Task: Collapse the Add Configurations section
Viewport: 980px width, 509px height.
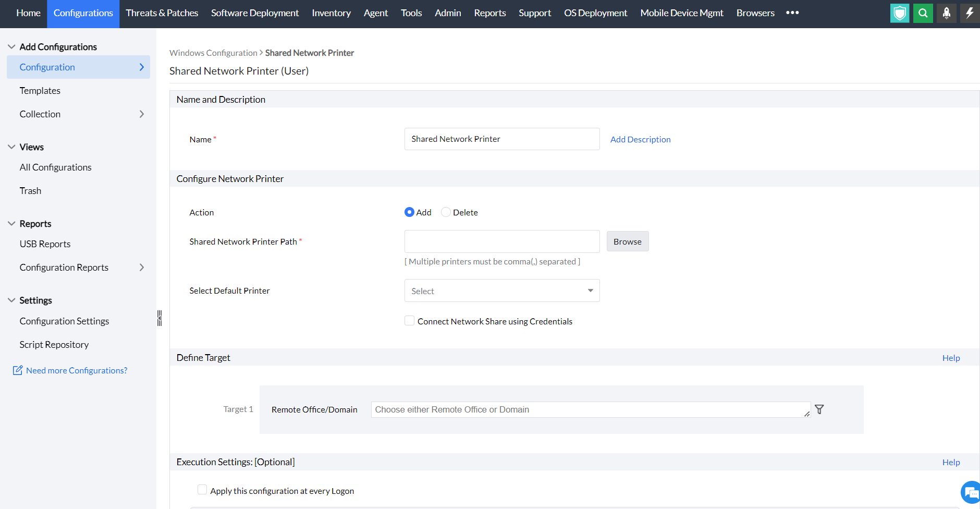Action: [11, 47]
